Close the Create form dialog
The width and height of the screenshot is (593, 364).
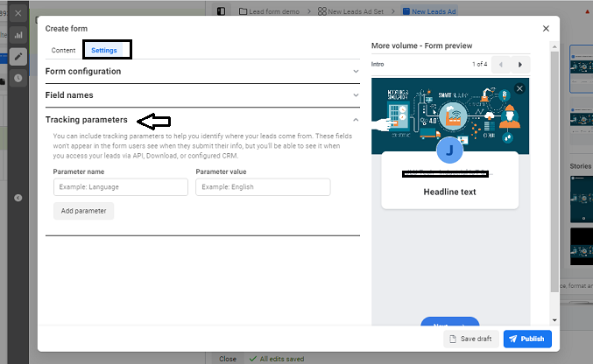(546, 28)
